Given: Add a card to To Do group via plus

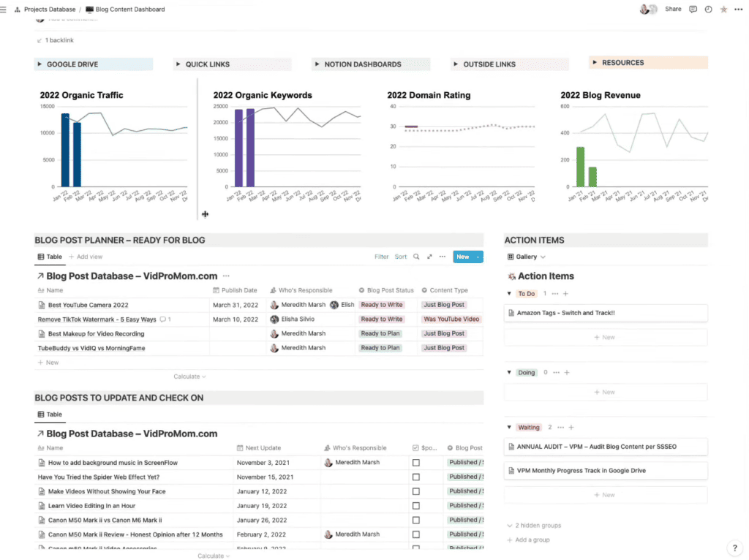Looking at the screenshot, I should click(x=565, y=294).
